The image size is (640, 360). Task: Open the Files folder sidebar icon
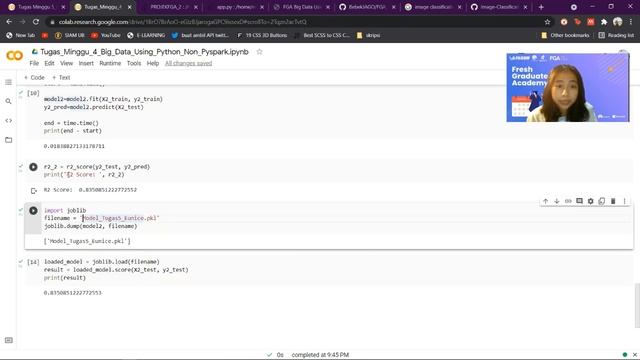click(x=8, y=140)
